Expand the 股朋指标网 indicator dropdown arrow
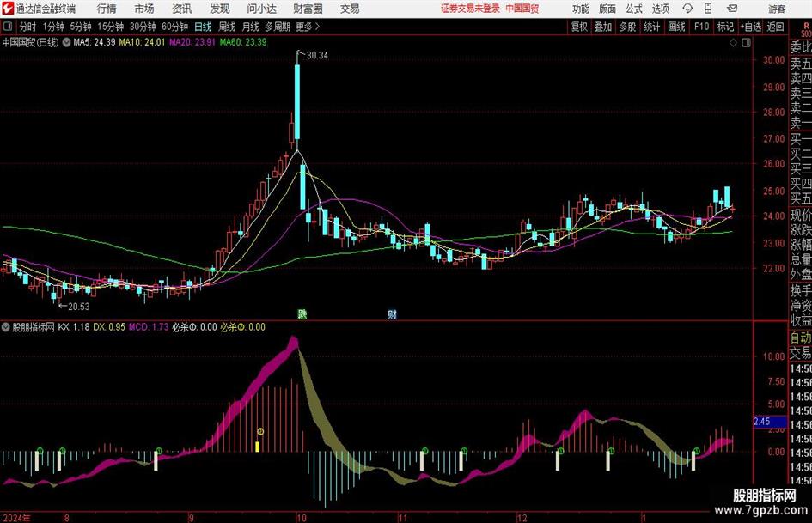Screen dimensions: 812x523 [x=6, y=327]
